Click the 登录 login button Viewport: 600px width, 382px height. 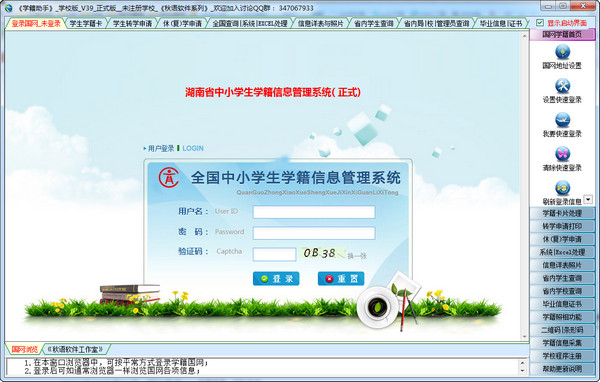[276, 279]
